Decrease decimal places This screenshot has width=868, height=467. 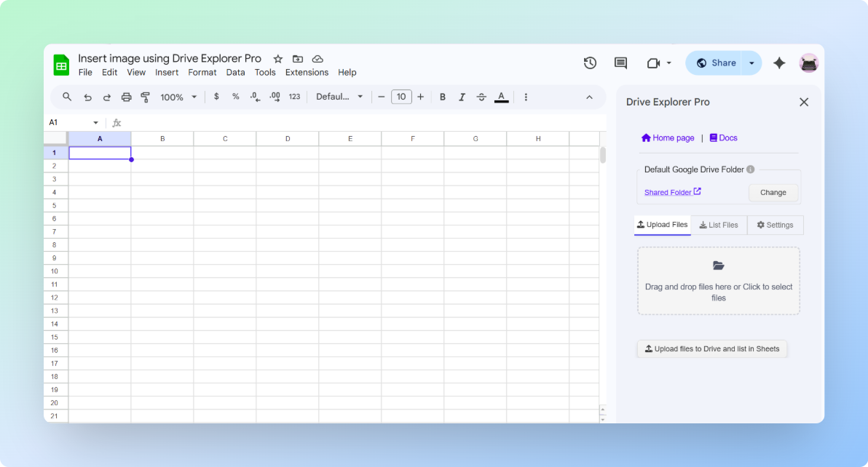254,97
